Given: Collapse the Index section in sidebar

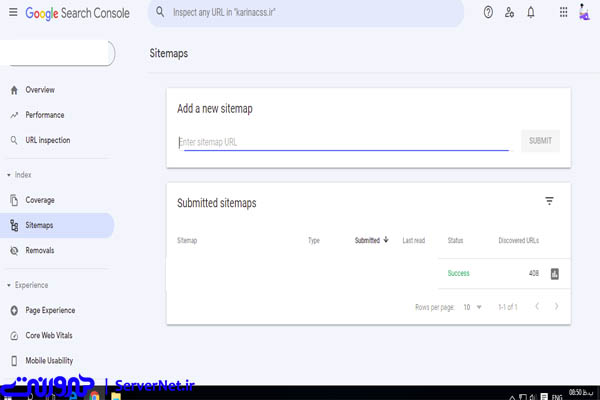Looking at the screenshot, I should tap(8, 175).
